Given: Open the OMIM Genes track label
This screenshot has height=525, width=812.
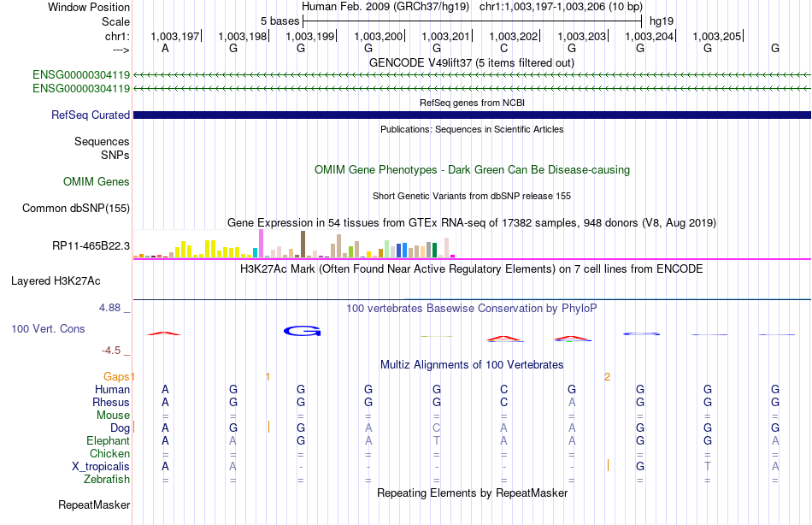Looking at the screenshot, I should tap(96, 181).
